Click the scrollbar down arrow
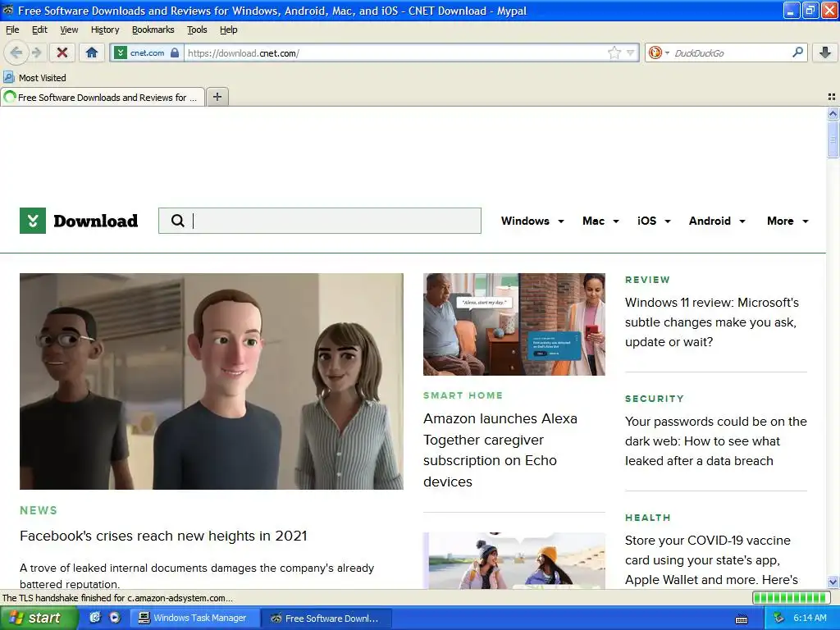Image resolution: width=840 pixels, height=630 pixels. tap(833, 582)
